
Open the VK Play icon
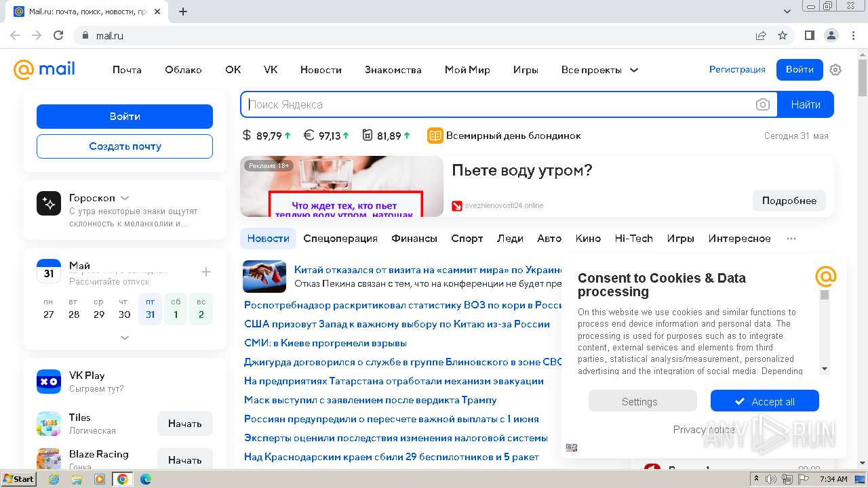coord(49,382)
